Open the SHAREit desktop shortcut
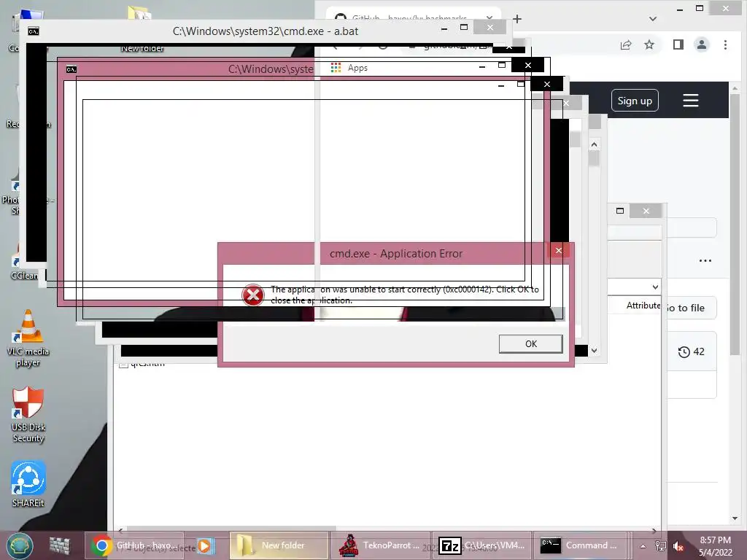 click(x=28, y=483)
